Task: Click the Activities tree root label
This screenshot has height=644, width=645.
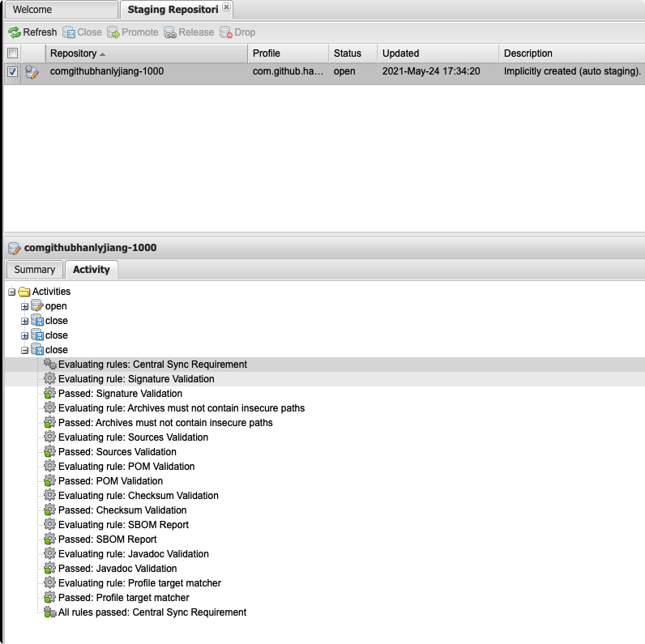Action: [x=51, y=292]
